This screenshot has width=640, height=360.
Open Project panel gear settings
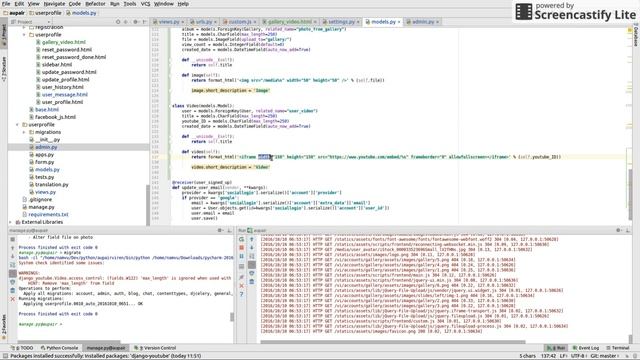136,22
